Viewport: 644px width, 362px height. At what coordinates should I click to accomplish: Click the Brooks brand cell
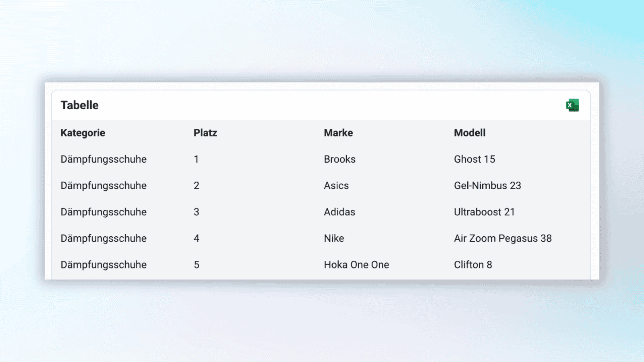(x=339, y=159)
